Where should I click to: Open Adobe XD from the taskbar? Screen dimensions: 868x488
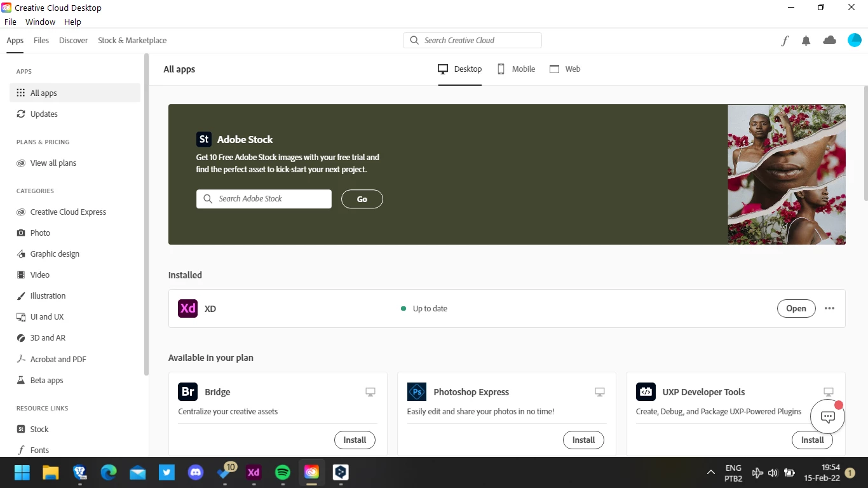pos(254,472)
